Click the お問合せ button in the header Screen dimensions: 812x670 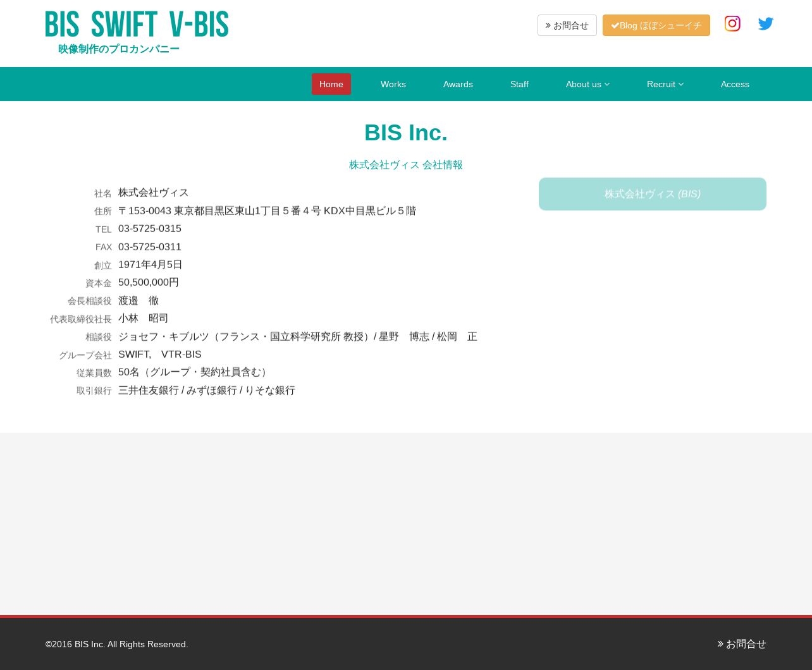tap(567, 25)
